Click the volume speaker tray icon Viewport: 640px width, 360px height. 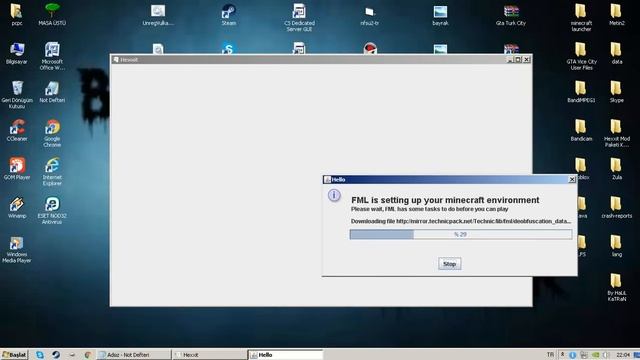coord(606,355)
